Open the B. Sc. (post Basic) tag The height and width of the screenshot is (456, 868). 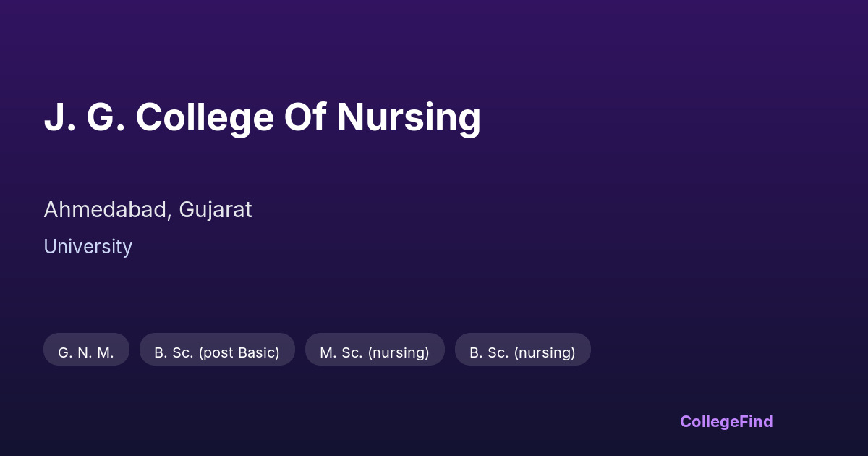[x=217, y=352]
